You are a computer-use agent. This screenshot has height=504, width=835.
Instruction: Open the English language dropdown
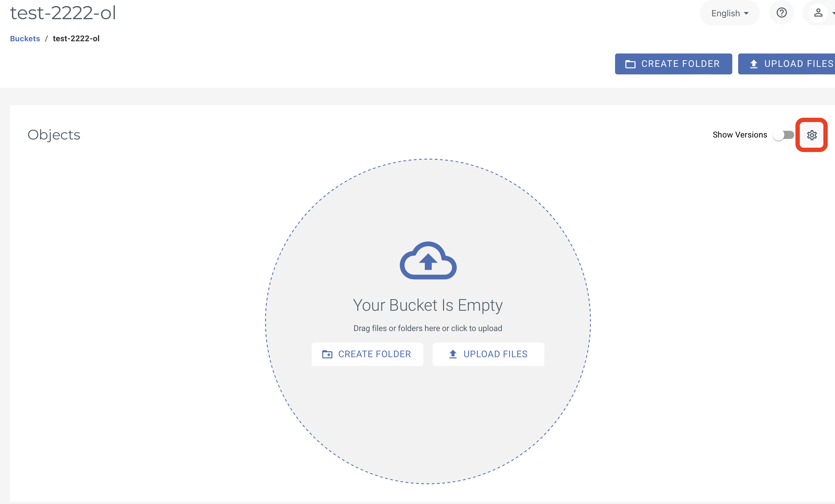coord(730,13)
